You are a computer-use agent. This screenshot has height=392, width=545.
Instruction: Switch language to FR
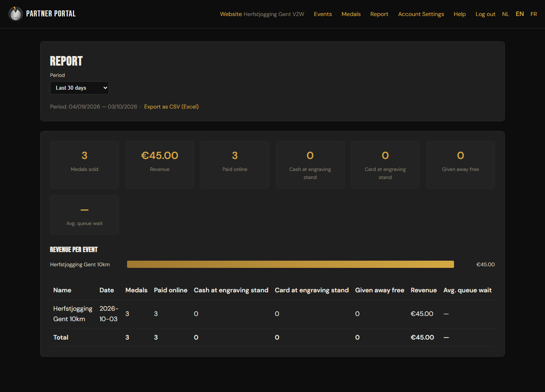pyautogui.click(x=533, y=14)
